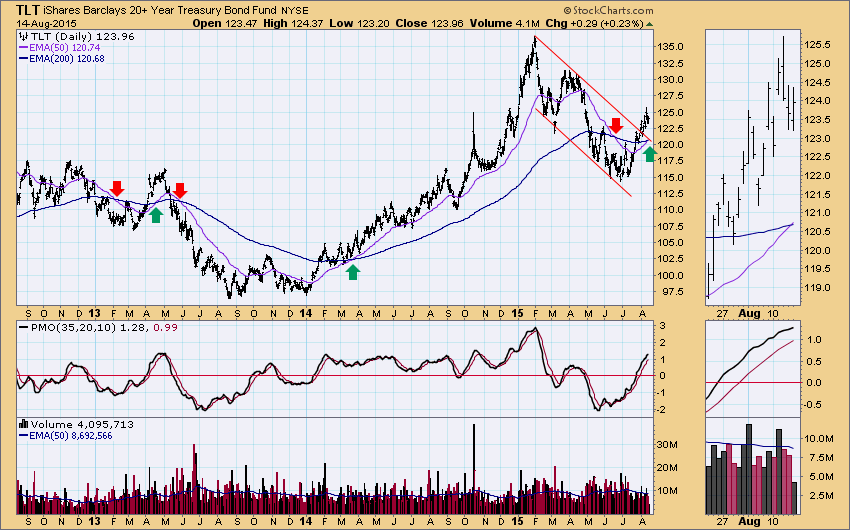Click the red down arrow near February 2013
The width and height of the screenshot is (850, 530).
pyautogui.click(x=117, y=189)
